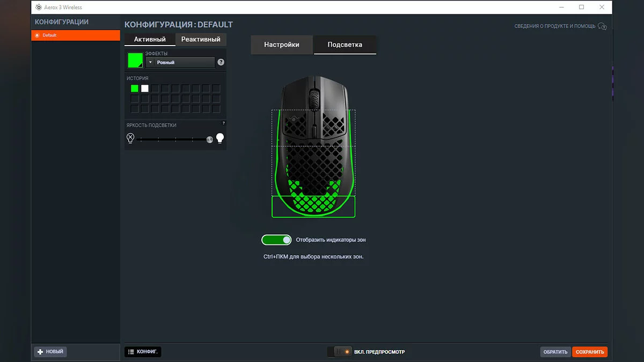Viewport: 644px width, 362px height.
Task: Switch to the Активный tab
Action: coord(150,39)
